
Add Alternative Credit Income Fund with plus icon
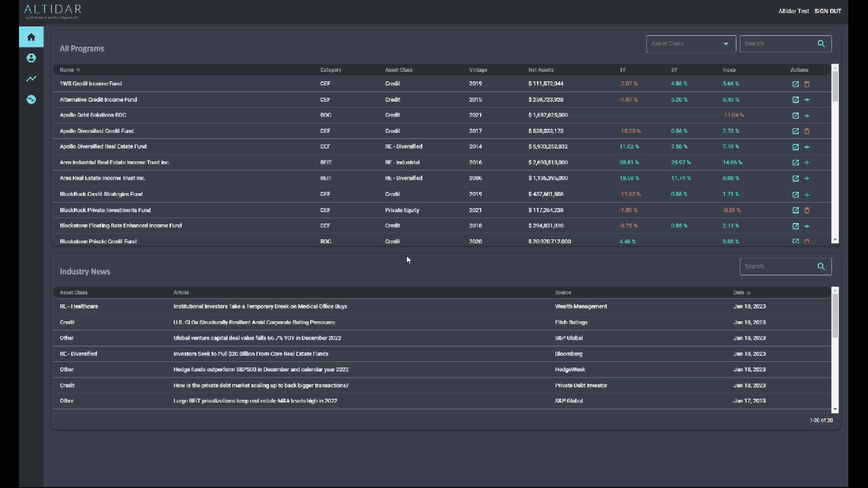[x=807, y=100]
